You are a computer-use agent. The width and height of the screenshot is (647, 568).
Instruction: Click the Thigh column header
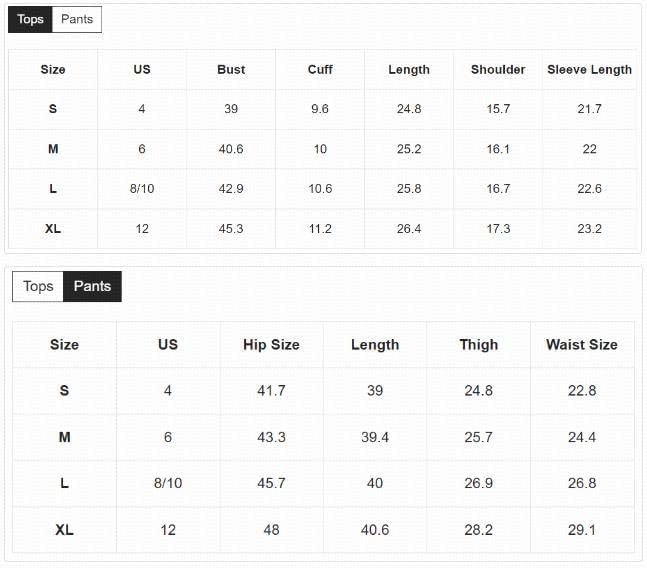tap(479, 344)
